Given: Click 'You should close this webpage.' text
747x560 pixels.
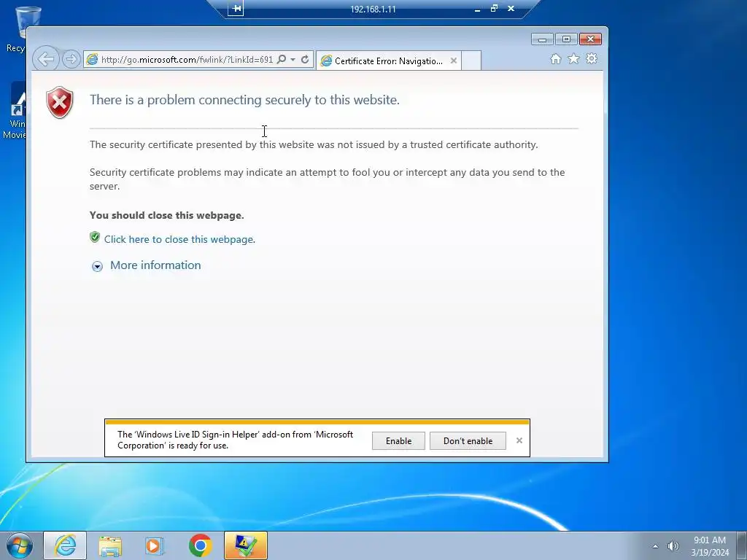Looking at the screenshot, I should [167, 215].
